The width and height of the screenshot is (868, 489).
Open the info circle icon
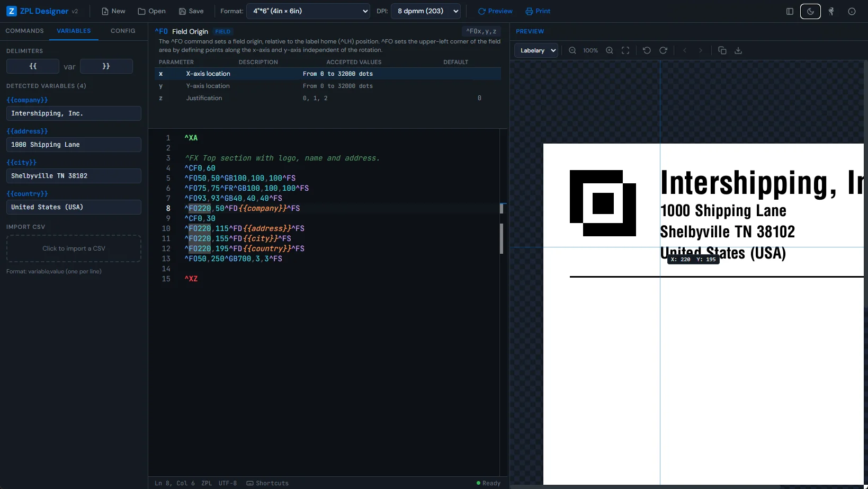(x=851, y=11)
